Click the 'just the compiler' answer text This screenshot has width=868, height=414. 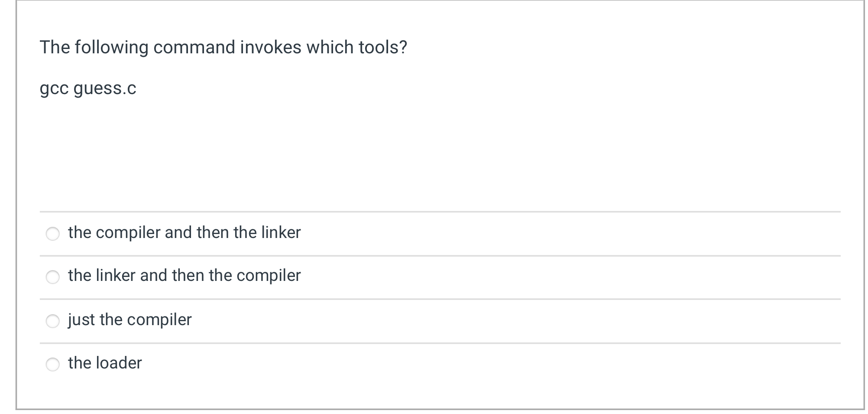tap(130, 320)
